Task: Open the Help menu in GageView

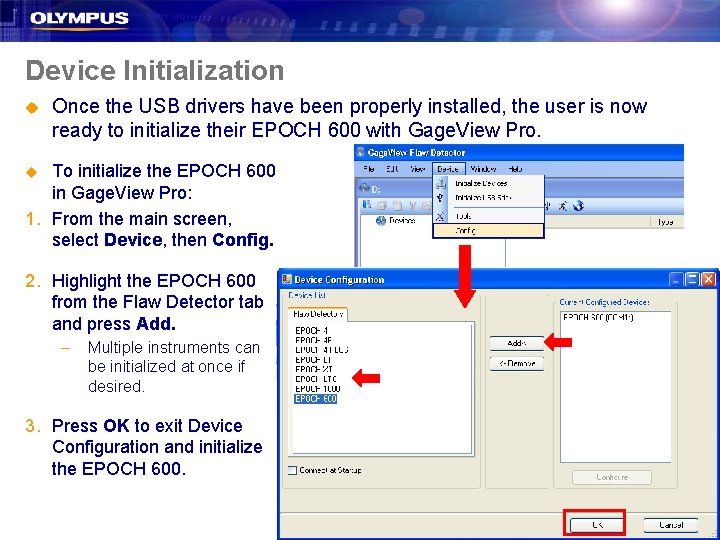Action: point(515,169)
